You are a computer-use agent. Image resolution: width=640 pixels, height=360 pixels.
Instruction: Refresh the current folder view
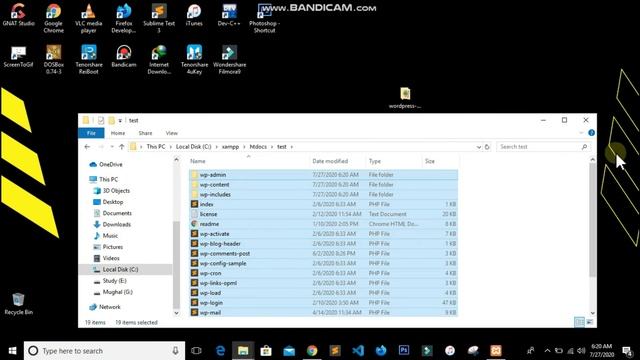pos(487,147)
